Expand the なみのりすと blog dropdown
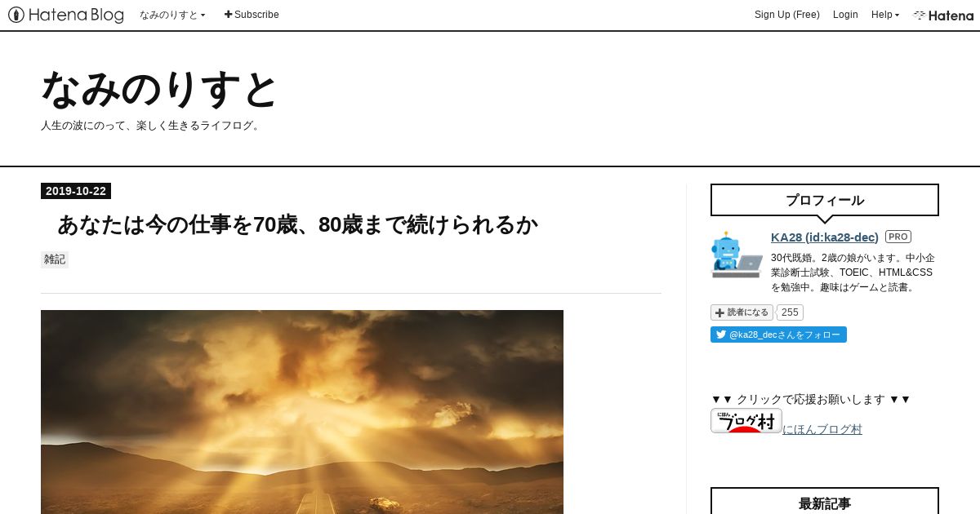Image resolution: width=980 pixels, height=514 pixels. [172, 15]
